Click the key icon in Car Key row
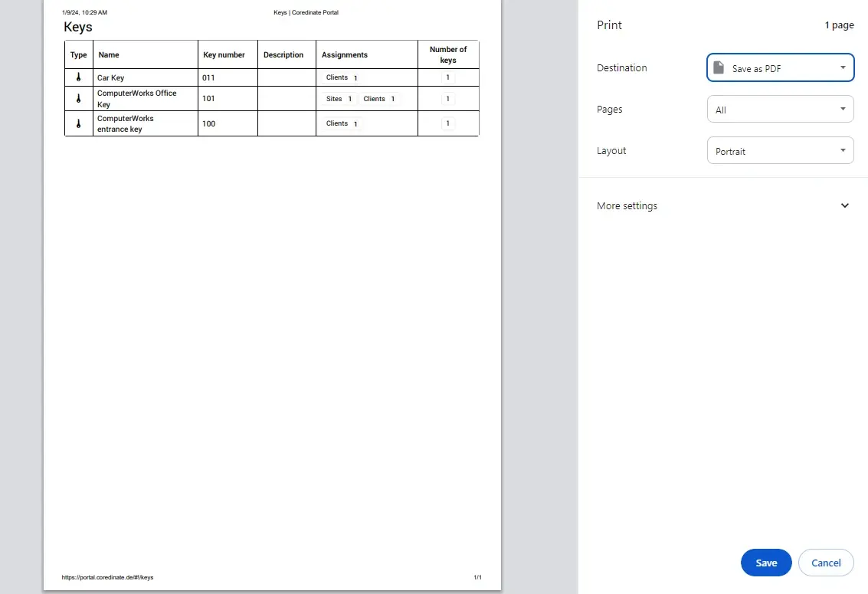Image resolution: width=868 pixels, height=594 pixels. (78, 77)
